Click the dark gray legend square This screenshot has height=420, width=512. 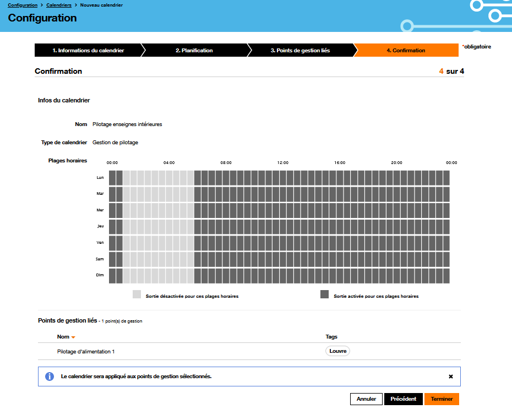325,294
